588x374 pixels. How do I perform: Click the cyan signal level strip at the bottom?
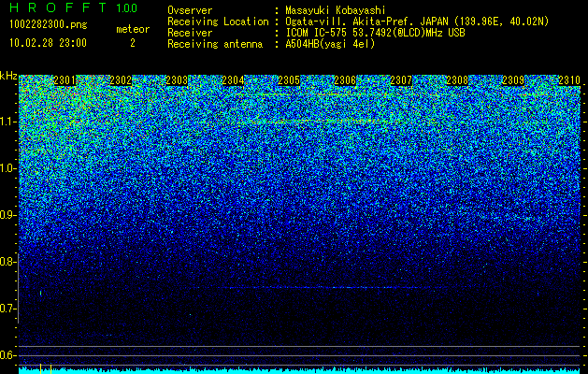pos(300,370)
